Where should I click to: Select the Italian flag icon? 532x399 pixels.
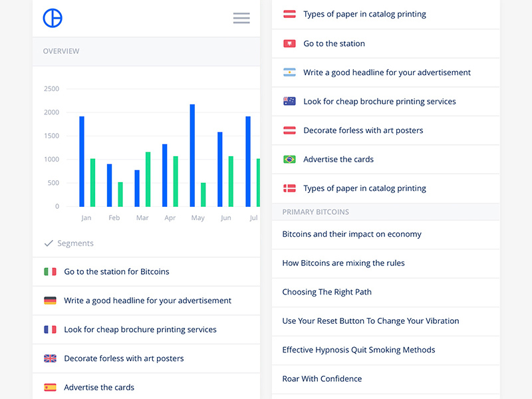click(50, 271)
